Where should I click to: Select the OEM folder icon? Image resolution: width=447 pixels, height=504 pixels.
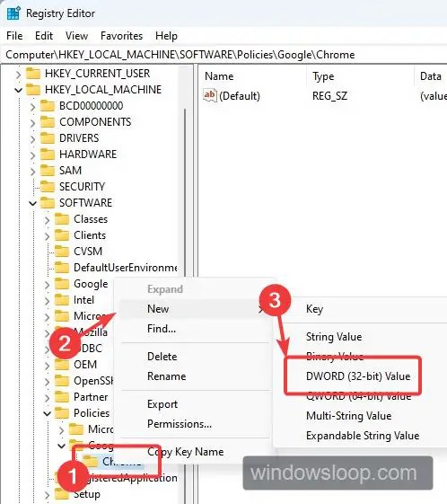pos(62,364)
